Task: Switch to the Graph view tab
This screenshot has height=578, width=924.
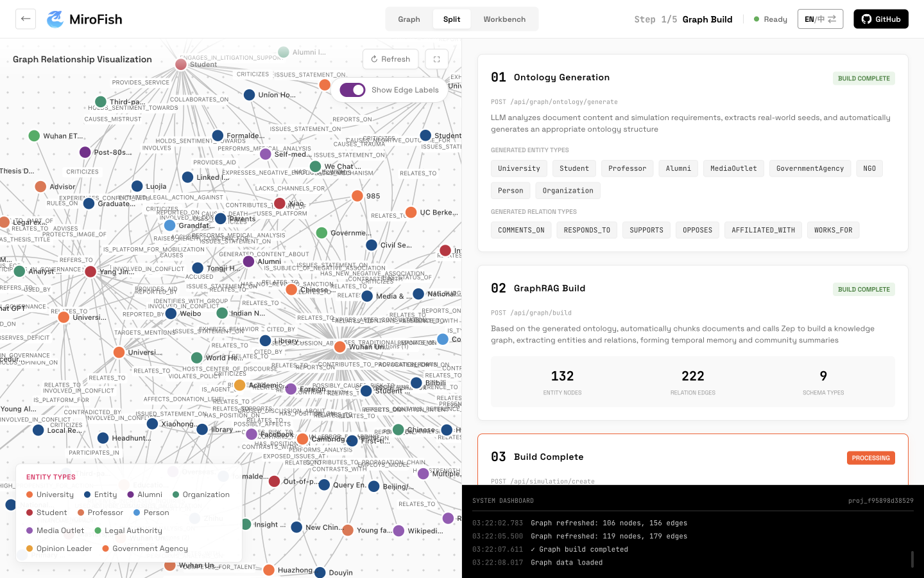Action: click(x=409, y=19)
